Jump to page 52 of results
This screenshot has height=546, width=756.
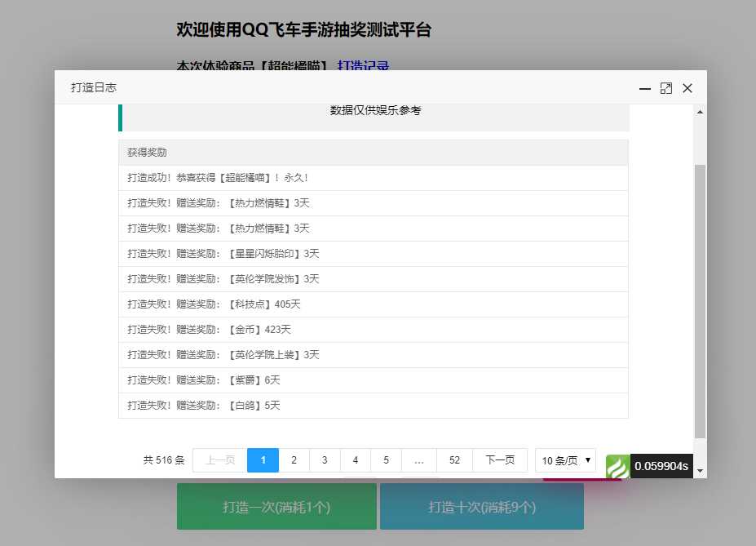(454, 460)
